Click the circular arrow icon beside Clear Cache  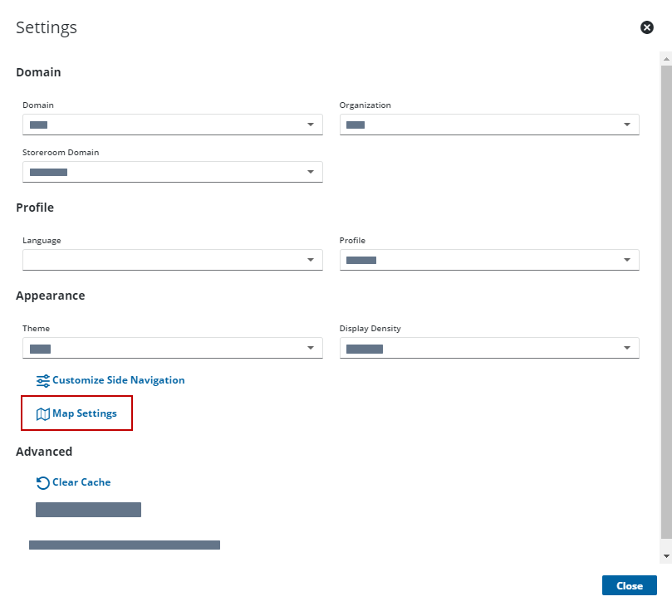point(43,482)
